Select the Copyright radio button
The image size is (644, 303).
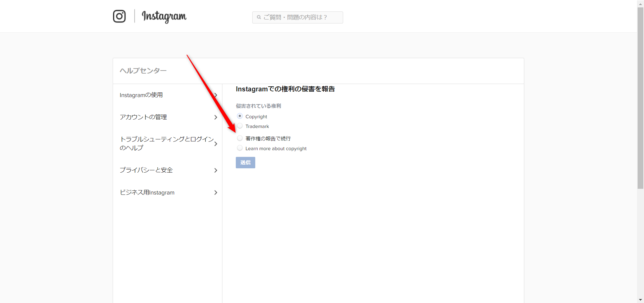(x=240, y=116)
